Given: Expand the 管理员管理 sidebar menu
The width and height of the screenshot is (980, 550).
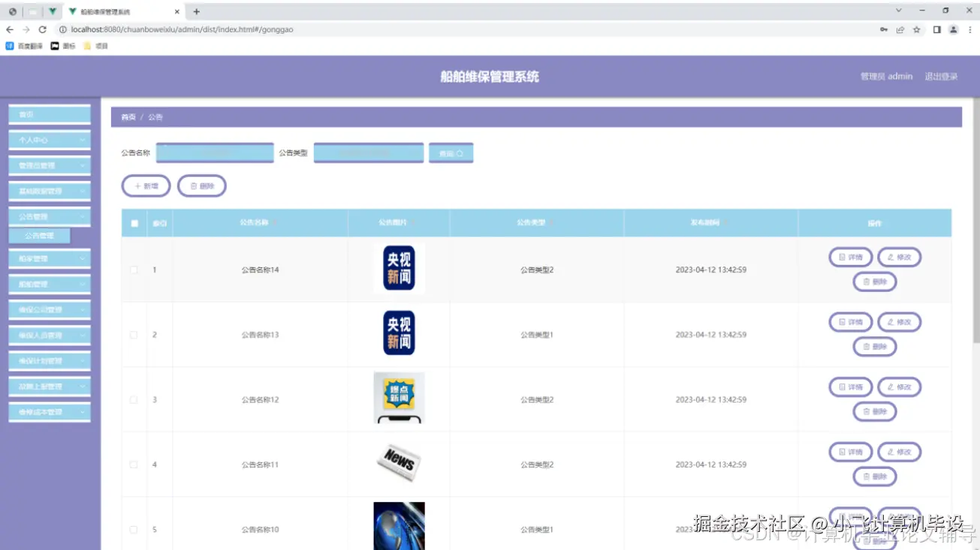Looking at the screenshot, I should pos(50,166).
